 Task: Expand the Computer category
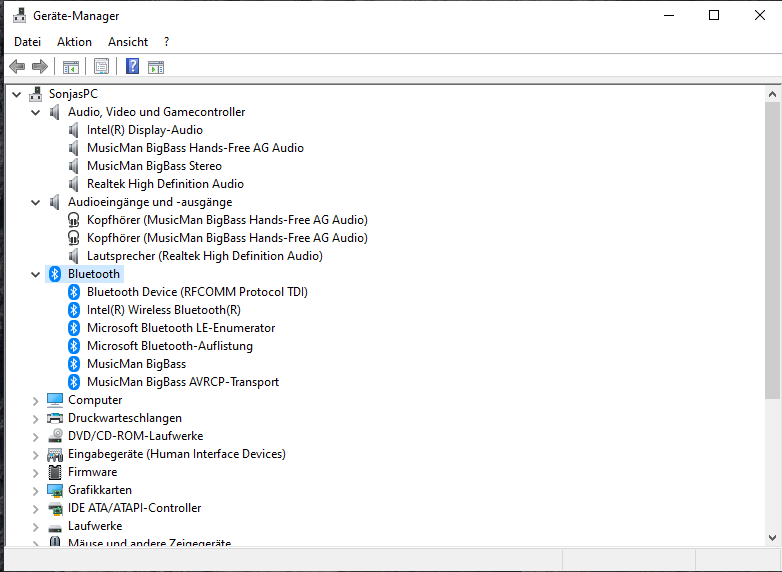pos(35,400)
